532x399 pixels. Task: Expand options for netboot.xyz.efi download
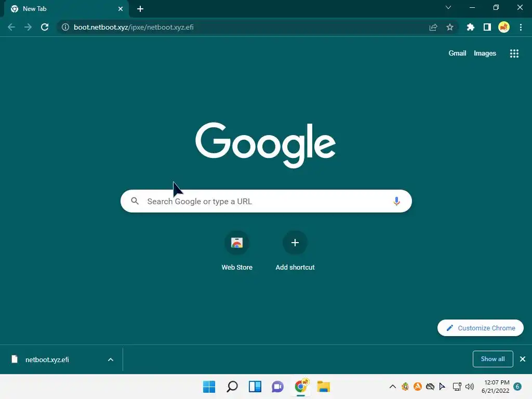111,360
